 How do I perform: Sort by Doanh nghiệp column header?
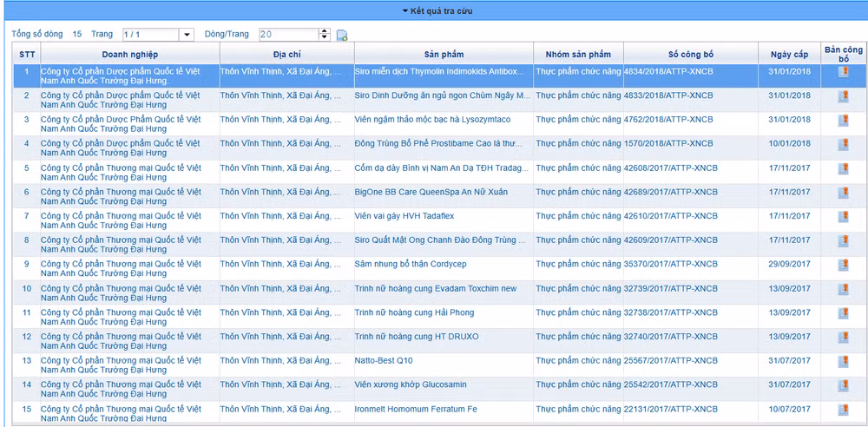pos(130,55)
